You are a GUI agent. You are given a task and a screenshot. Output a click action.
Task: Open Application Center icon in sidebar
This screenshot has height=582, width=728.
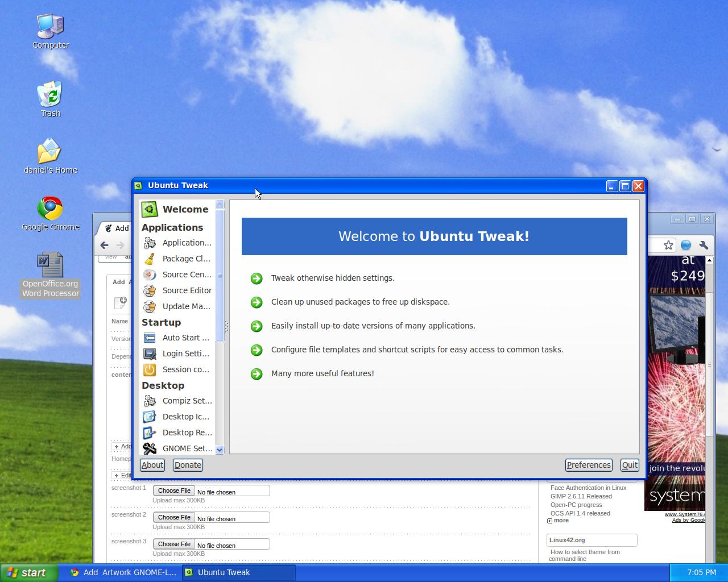150,243
